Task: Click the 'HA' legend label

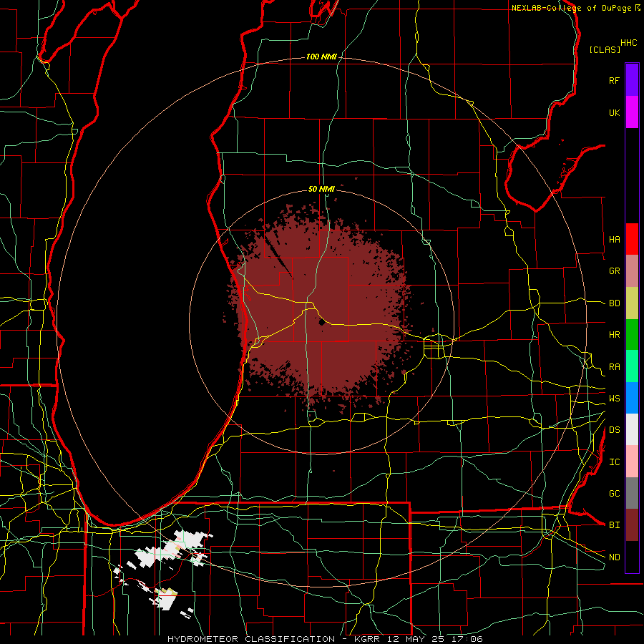Action: pos(614,240)
